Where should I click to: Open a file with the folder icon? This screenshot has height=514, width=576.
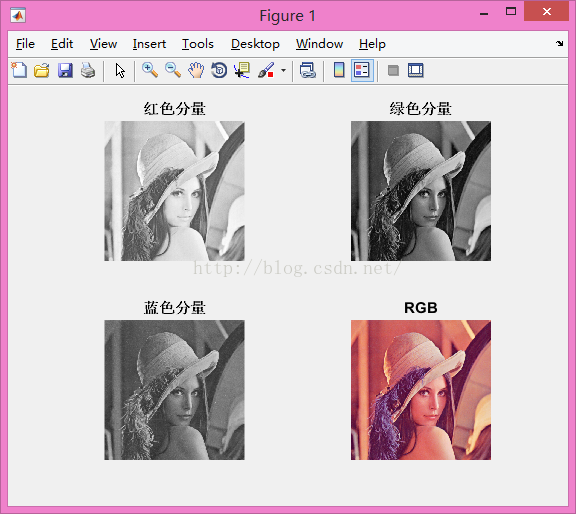click(x=42, y=70)
